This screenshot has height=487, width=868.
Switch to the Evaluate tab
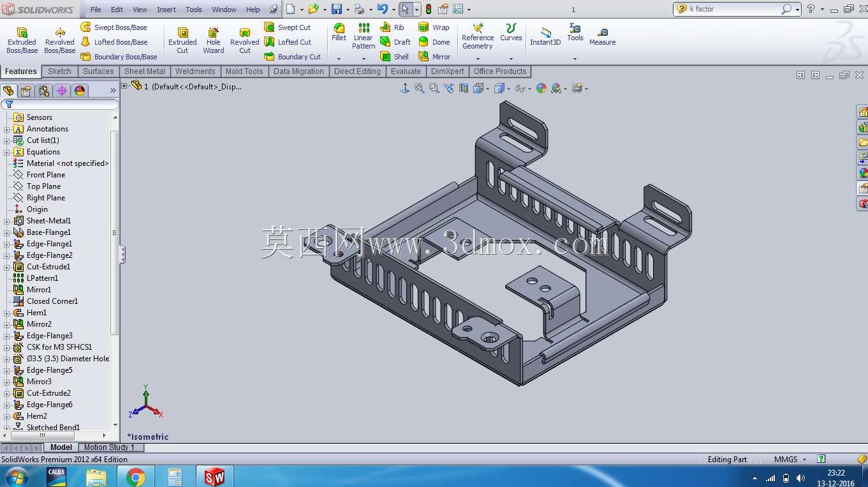406,71
